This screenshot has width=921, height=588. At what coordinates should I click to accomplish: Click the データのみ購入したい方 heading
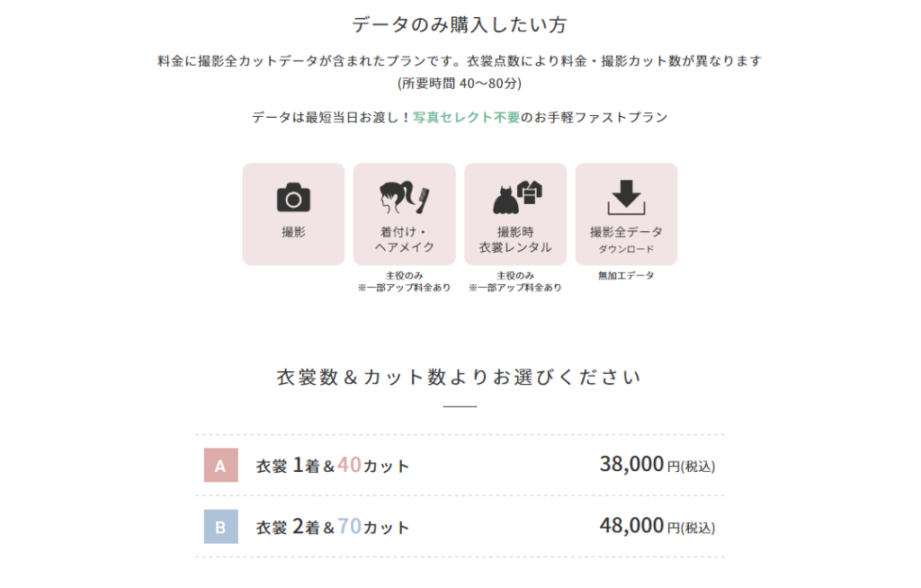[x=460, y=24]
